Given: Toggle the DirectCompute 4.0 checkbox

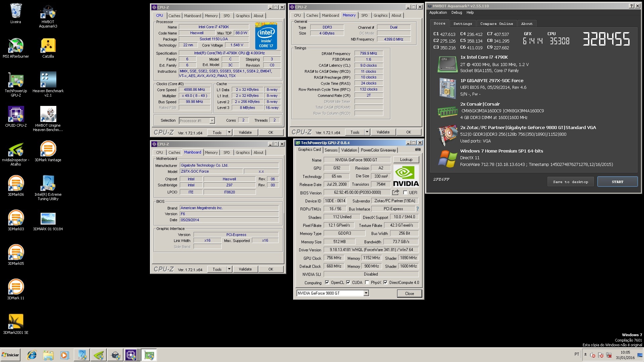Looking at the screenshot, I should pos(385,283).
